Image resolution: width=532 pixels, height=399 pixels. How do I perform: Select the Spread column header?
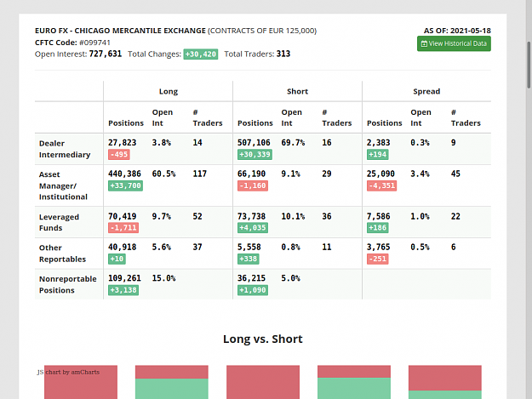[426, 92]
